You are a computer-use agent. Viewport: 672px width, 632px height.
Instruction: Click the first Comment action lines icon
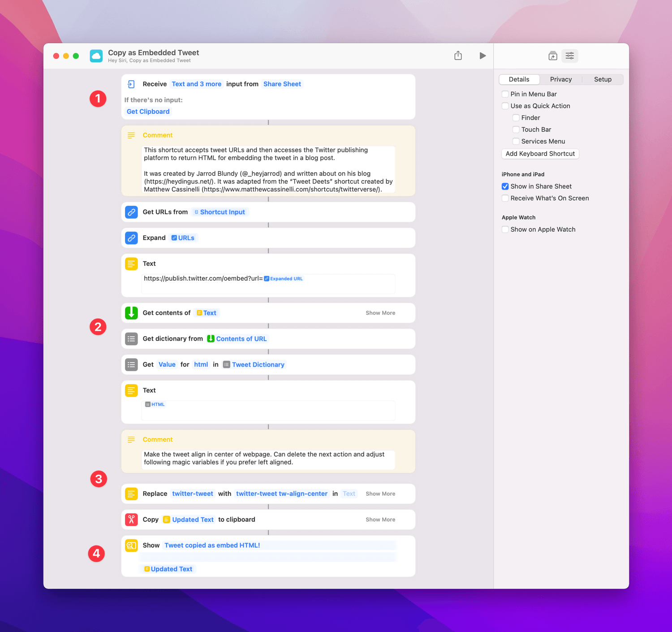point(131,135)
